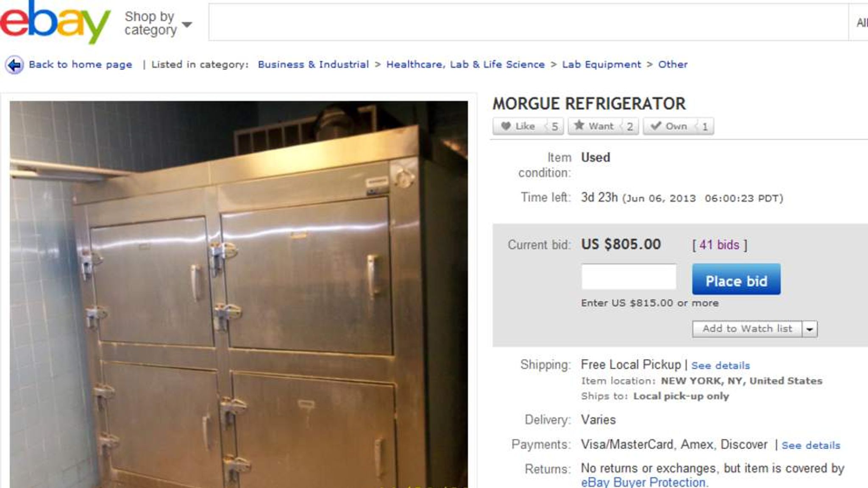The image size is (868, 488).
Task: Go to the Lab Equipment category
Action: [601, 64]
